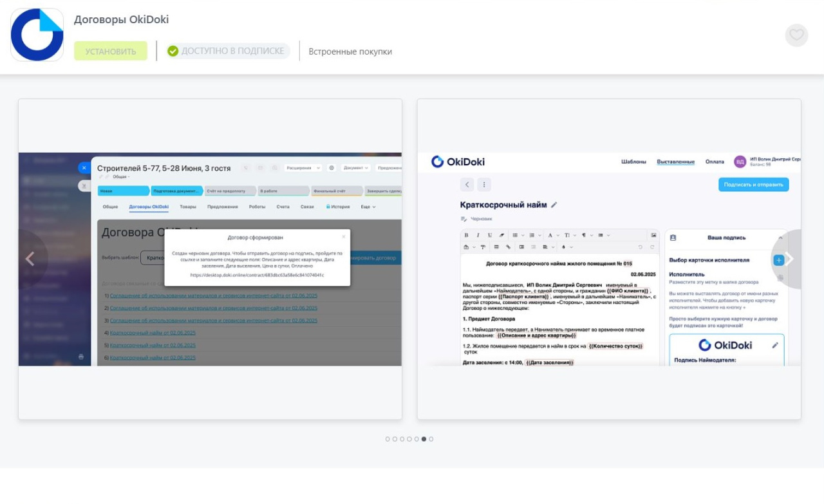Select the third carousel pagination dot
Viewport: 824px width, 504px height.
[x=402, y=439]
